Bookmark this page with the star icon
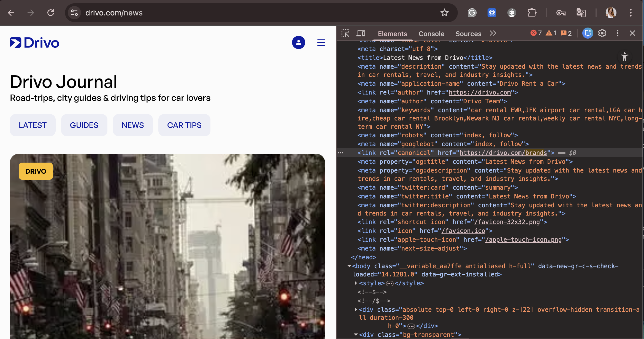This screenshot has width=644, height=339. coord(444,13)
